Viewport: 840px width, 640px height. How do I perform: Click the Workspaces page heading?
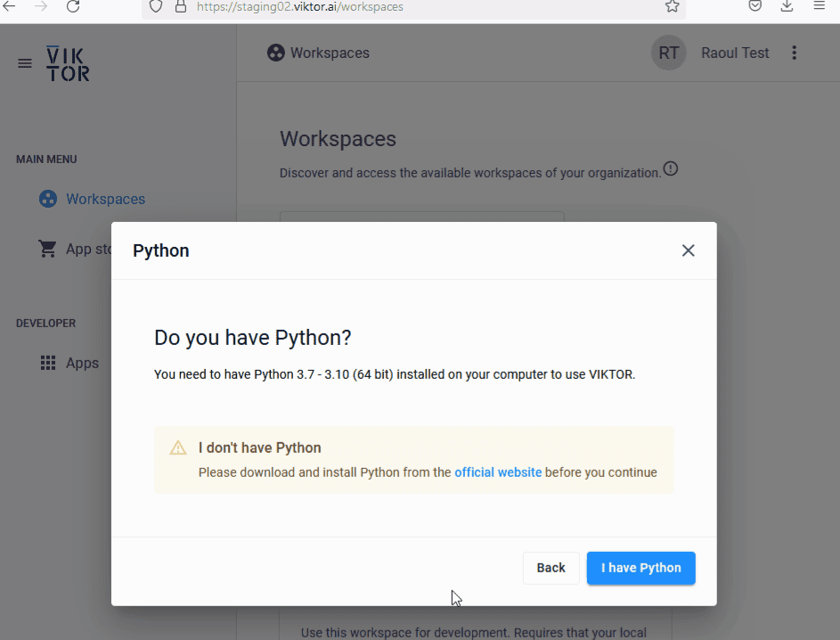pyautogui.click(x=338, y=139)
